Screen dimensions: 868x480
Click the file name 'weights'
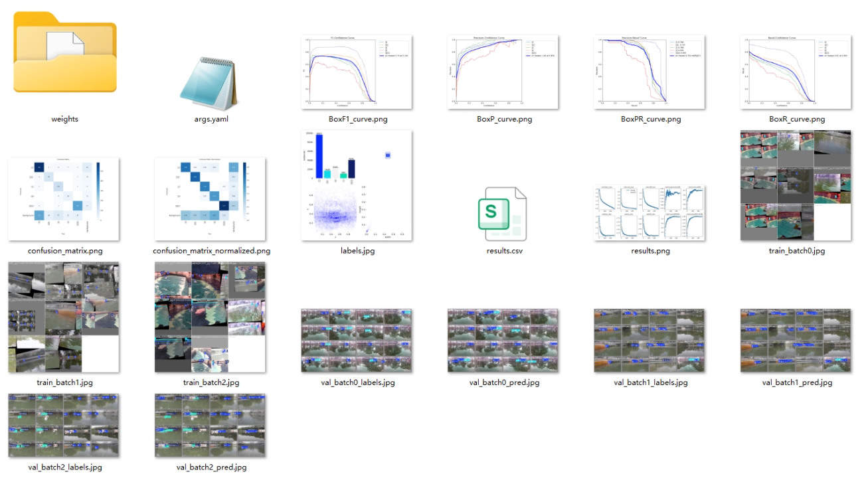pos(64,120)
